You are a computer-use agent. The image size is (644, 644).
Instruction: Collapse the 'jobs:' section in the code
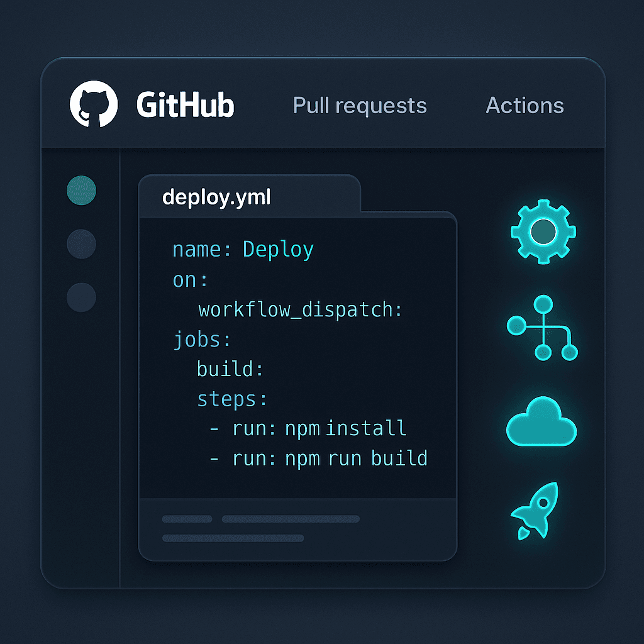(202, 340)
